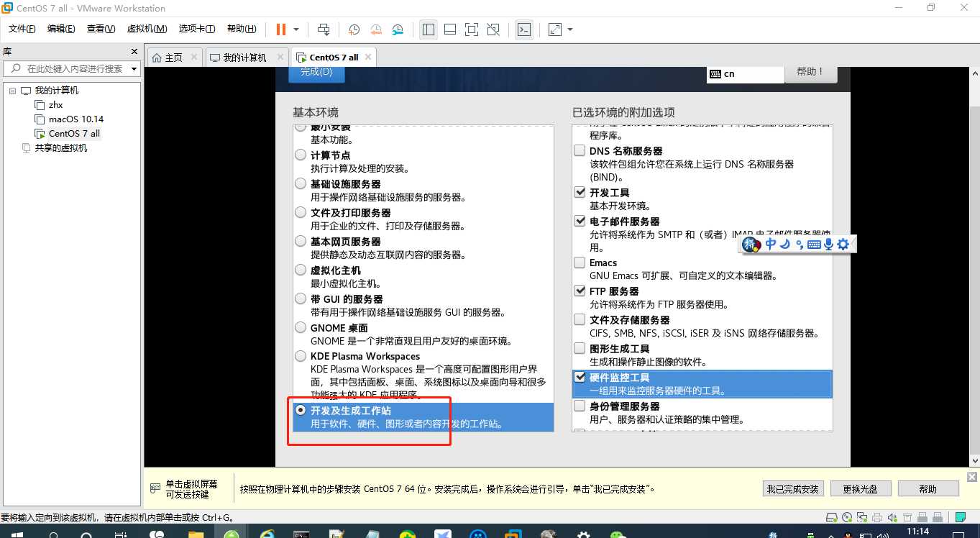Screen dimensions: 980x538
Task: Select 开发及生成工作站 radio button
Action: click(301, 410)
